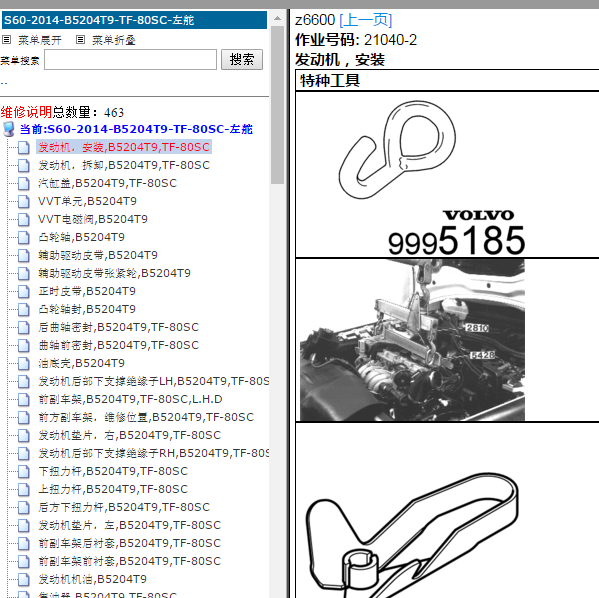Open 发动机，安装,B5204T9,TF-80SC tree item
Viewport: 599px width, 598px height.
(124, 147)
